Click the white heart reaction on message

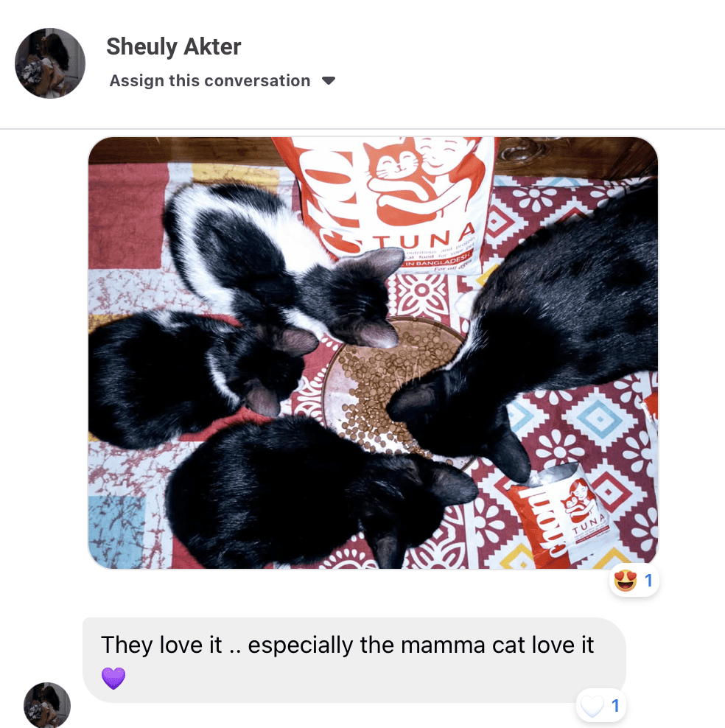pyautogui.click(x=592, y=706)
